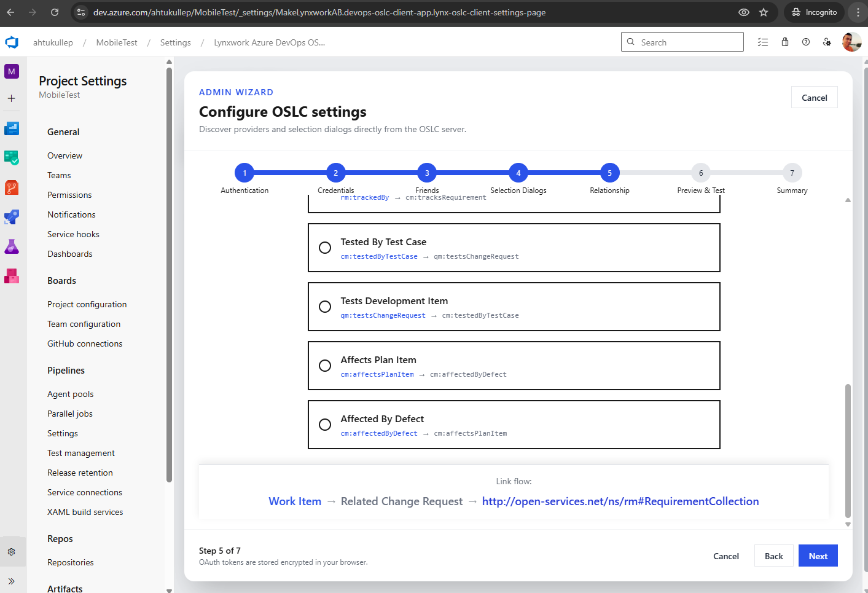Click wizard step 5 Relationship circle
The height and width of the screenshot is (593, 868).
pos(609,173)
